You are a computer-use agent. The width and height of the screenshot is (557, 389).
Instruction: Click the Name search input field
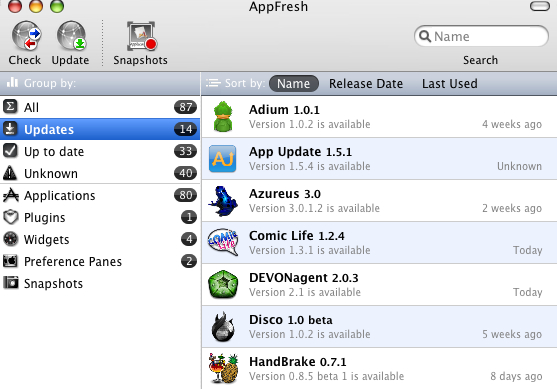tap(481, 36)
